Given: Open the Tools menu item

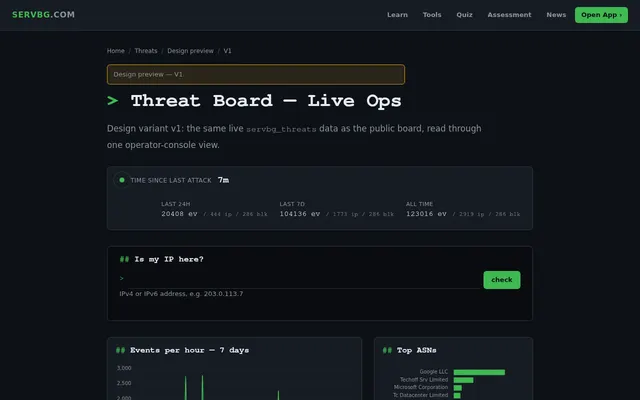Looking at the screenshot, I should pyautogui.click(x=432, y=15).
